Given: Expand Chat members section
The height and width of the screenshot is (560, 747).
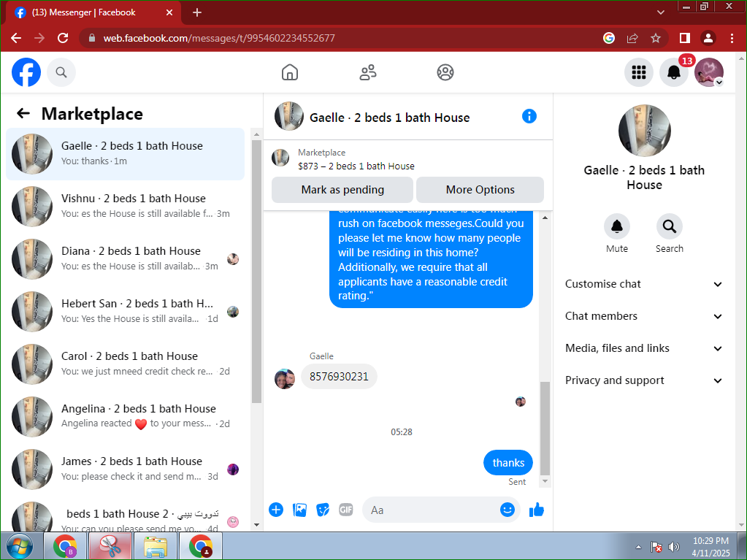Looking at the screenshot, I should pos(644,316).
